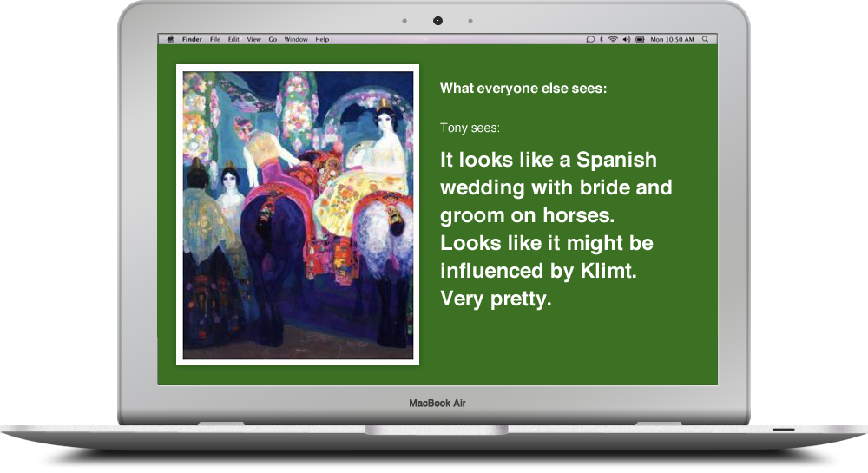Open the Edit menu
The height and width of the screenshot is (473, 868).
pos(233,39)
